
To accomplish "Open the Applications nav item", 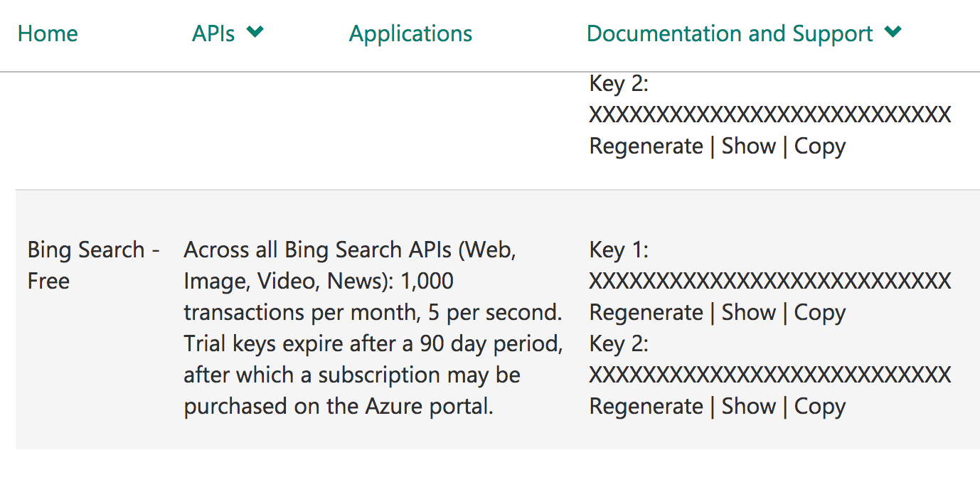I will click(x=410, y=33).
